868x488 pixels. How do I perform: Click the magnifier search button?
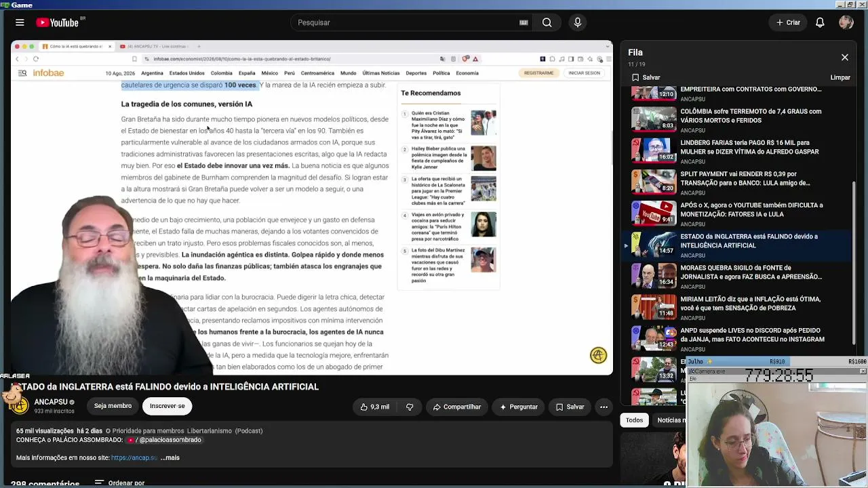pos(547,22)
